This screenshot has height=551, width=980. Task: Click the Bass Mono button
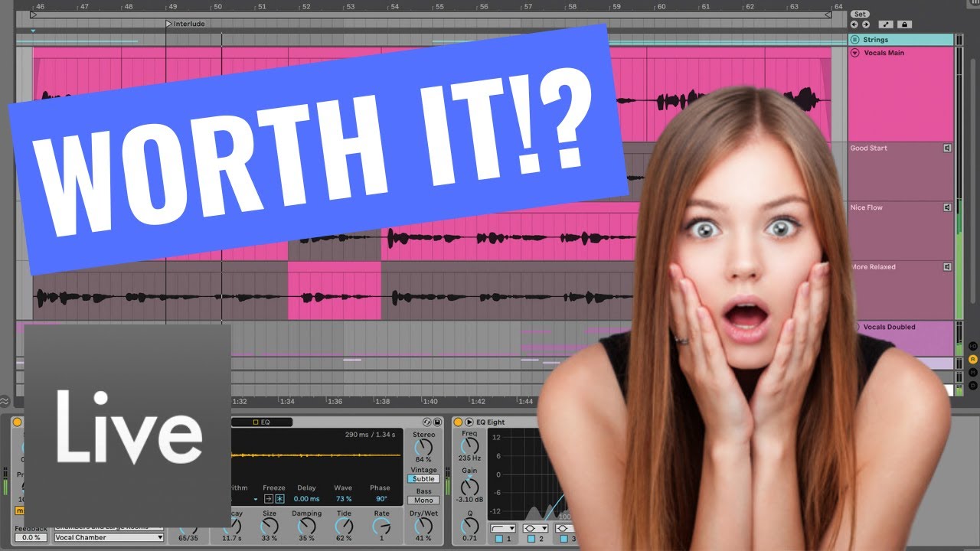click(x=423, y=500)
